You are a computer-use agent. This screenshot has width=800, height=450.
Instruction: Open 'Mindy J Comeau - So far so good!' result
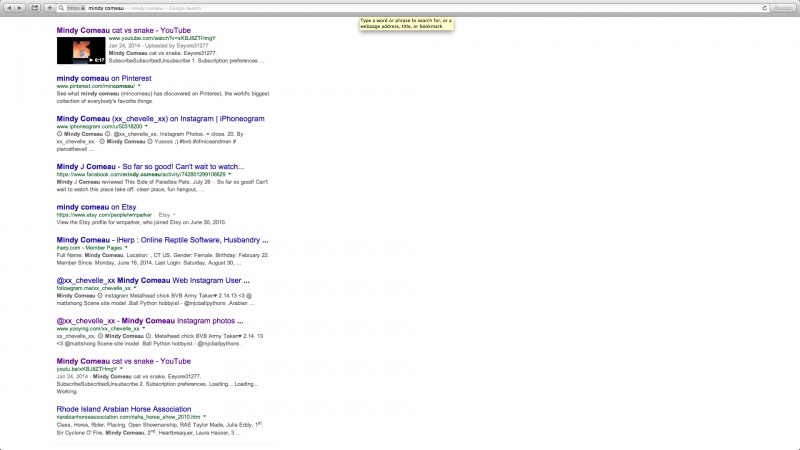[150, 166]
